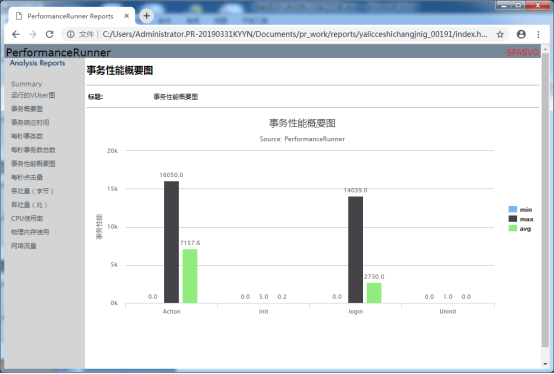This screenshot has width=554, height=374.
Task: Bookmark this page with the star icon
Action: click(x=500, y=34)
